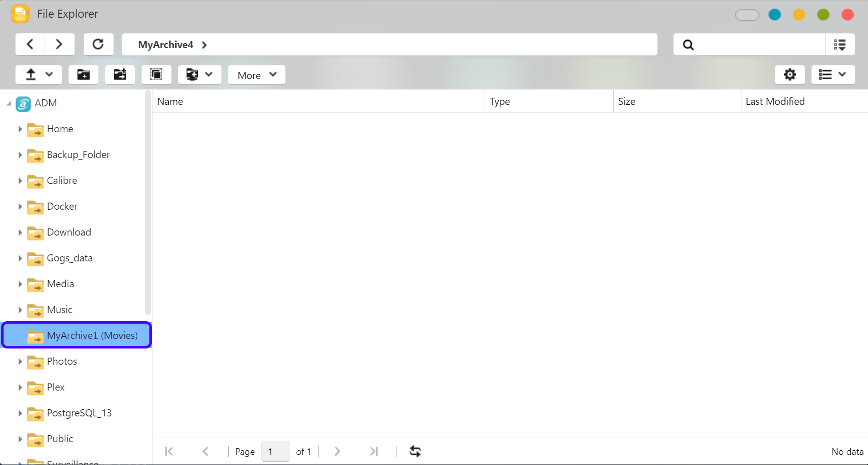Image resolution: width=868 pixels, height=465 pixels.
Task: Click the page number input field
Action: [x=275, y=451]
